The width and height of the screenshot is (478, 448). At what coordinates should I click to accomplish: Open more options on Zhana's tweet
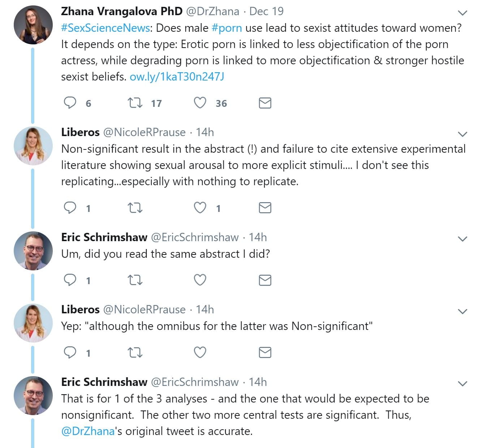(462, 13)
